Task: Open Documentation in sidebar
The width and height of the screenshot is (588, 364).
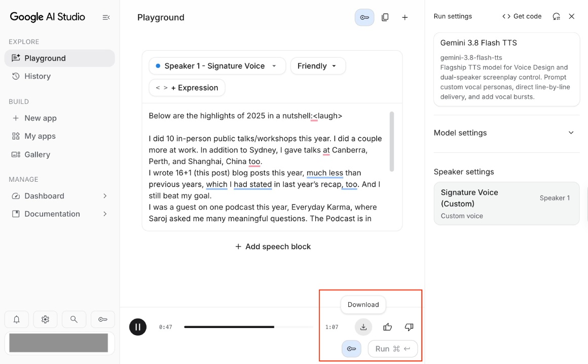Action: [52, 214]
